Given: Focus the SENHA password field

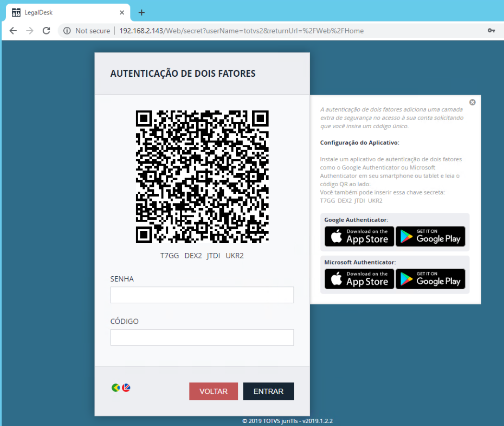Looking at the screenshot, I should click(x=202, y=295).
